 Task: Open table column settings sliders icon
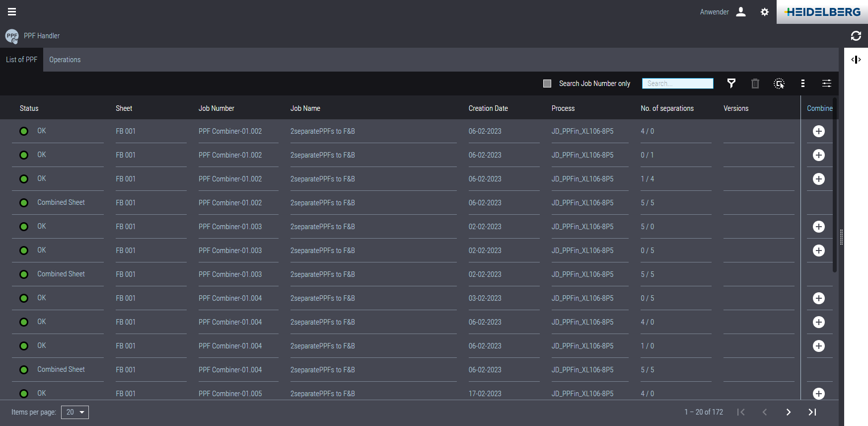click(827, 84)
